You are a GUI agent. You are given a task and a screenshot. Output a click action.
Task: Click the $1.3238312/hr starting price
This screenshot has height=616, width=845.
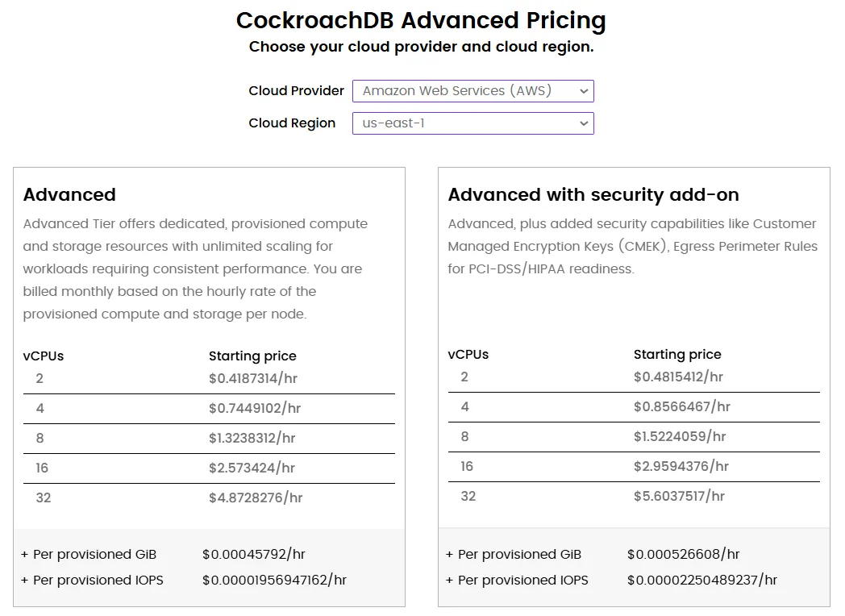coord(252,438)
